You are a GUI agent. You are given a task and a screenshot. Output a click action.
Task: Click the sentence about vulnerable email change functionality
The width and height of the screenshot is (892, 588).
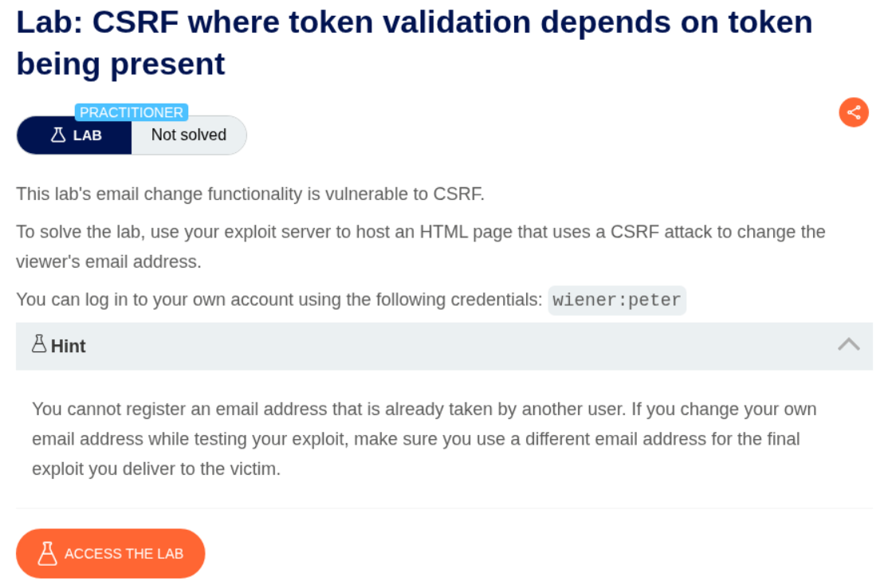[x=250, y=194]
